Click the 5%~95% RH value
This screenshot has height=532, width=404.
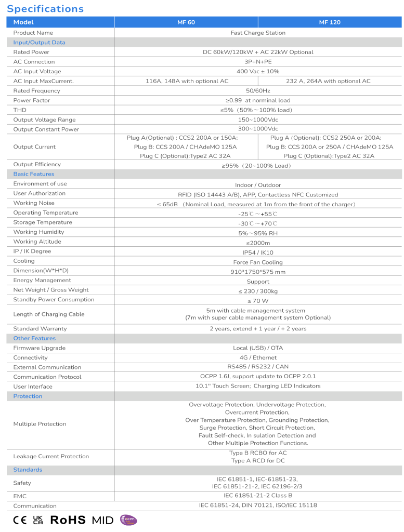coord(258,233)
